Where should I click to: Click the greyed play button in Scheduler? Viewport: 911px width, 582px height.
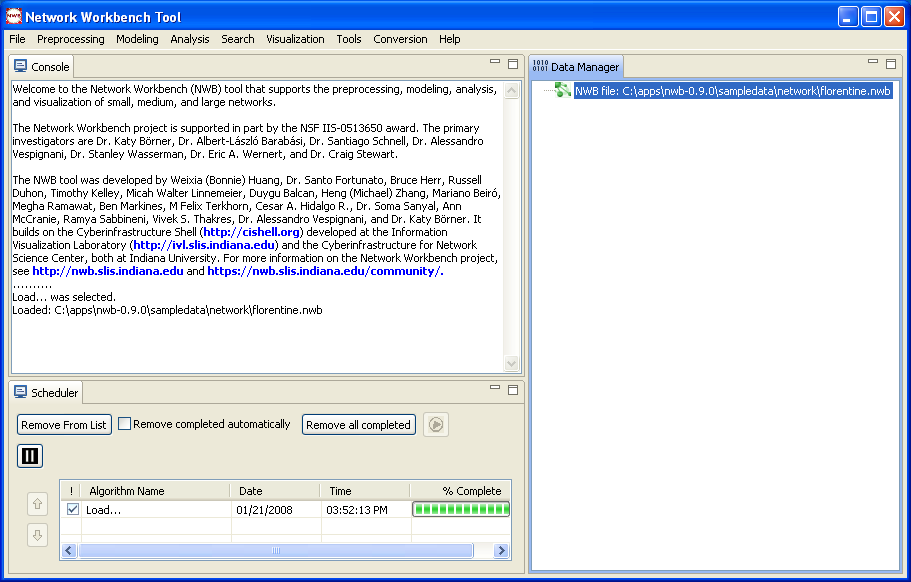pyautogui.click(x=436, y=425)
